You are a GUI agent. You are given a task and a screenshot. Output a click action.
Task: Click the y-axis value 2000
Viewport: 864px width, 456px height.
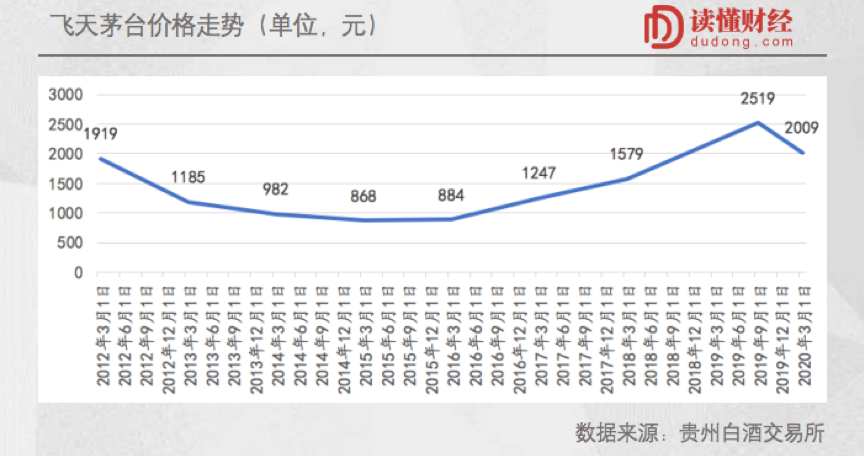click(x=66, y=155)
